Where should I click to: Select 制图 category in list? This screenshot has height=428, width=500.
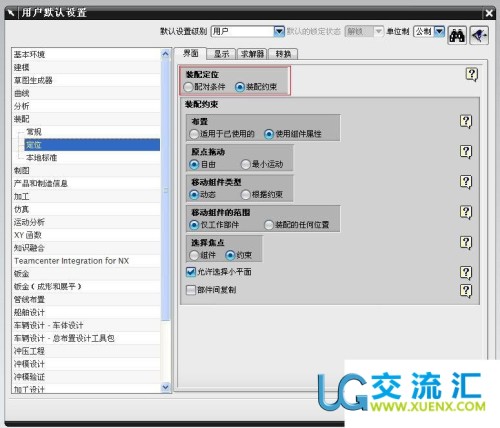coord(22,171)
